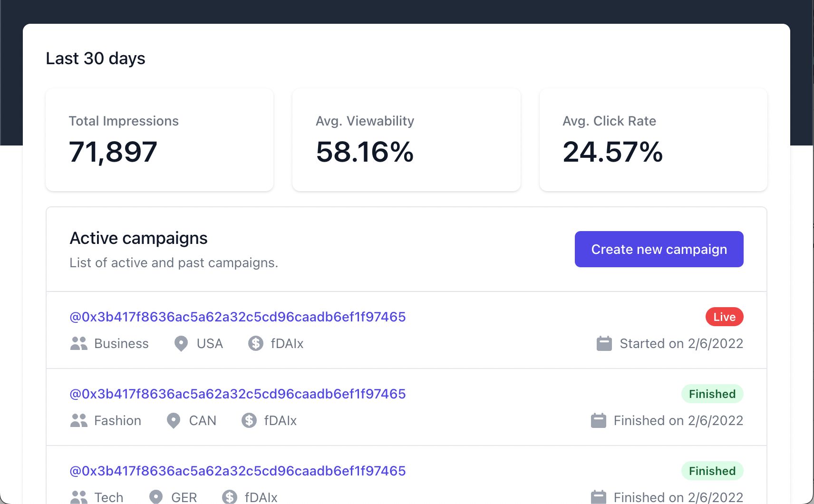
Task: Click the people icon beside Business
Action: (79, 343)
